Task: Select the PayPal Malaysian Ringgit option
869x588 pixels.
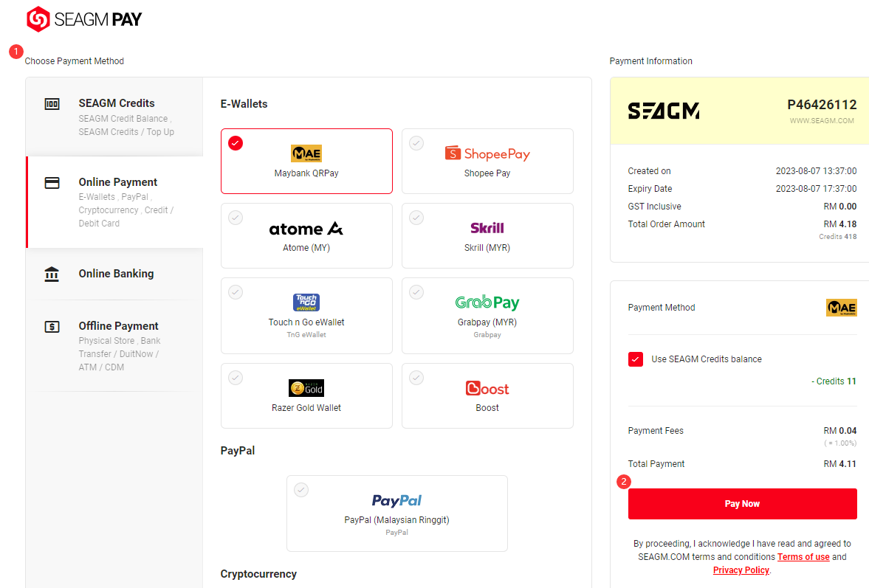Action: pos(396,512)
